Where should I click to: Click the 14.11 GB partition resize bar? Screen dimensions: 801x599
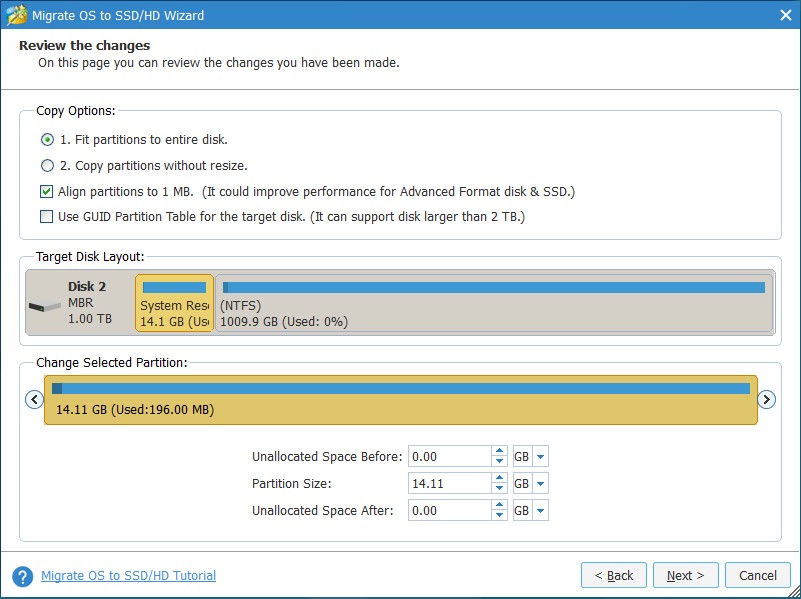pyautogui.click(x=400, y=401)
